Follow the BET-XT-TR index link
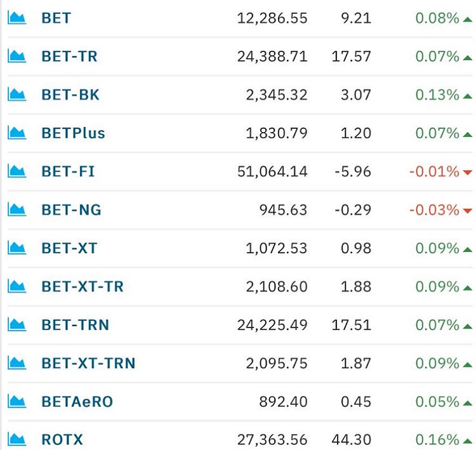 tap(83, 286)
